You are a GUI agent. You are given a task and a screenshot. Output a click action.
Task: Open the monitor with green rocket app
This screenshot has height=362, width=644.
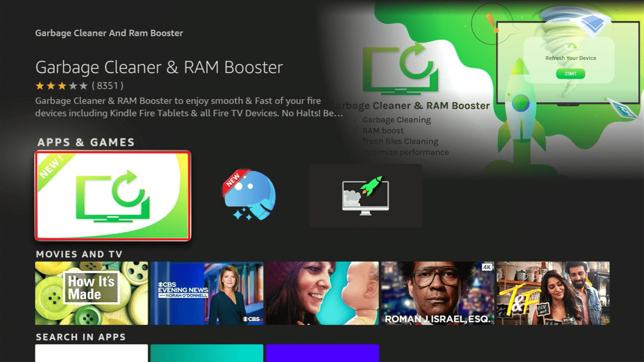pos(365,196)
